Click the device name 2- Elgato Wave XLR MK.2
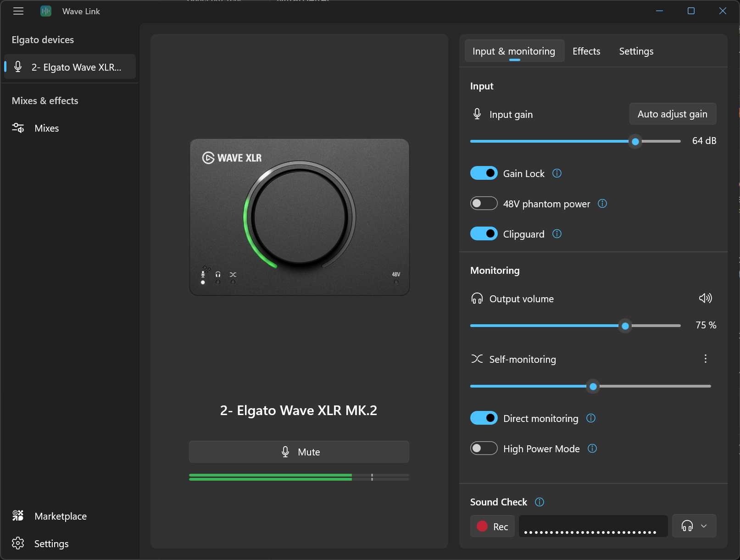The width and height of the screenshot is (740, 560). (x=299, y=410)
